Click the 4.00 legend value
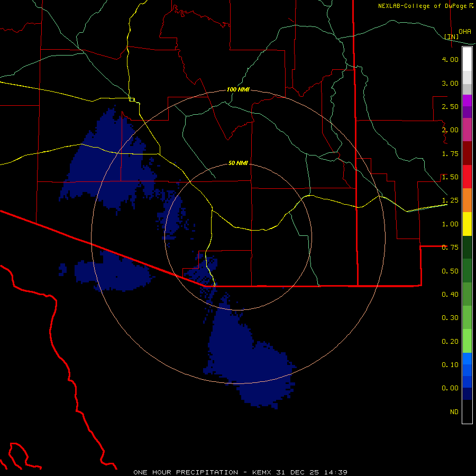This screenshot has height=476, width=476. coord(450,59)
